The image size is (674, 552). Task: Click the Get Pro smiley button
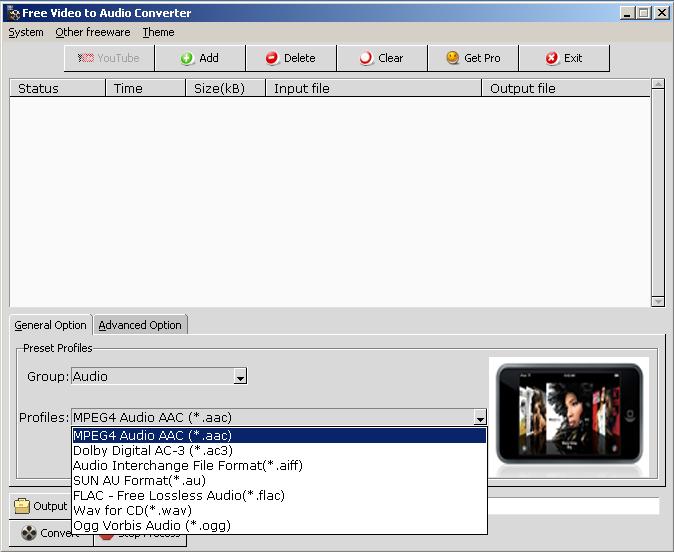(x=474, y=58)
